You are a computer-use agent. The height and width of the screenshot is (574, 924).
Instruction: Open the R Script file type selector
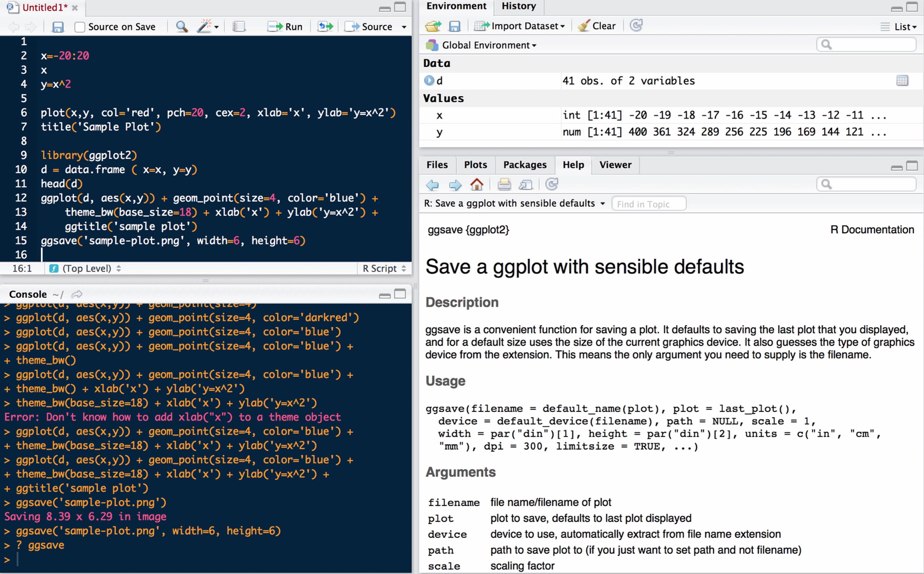(x=384, y=268)
